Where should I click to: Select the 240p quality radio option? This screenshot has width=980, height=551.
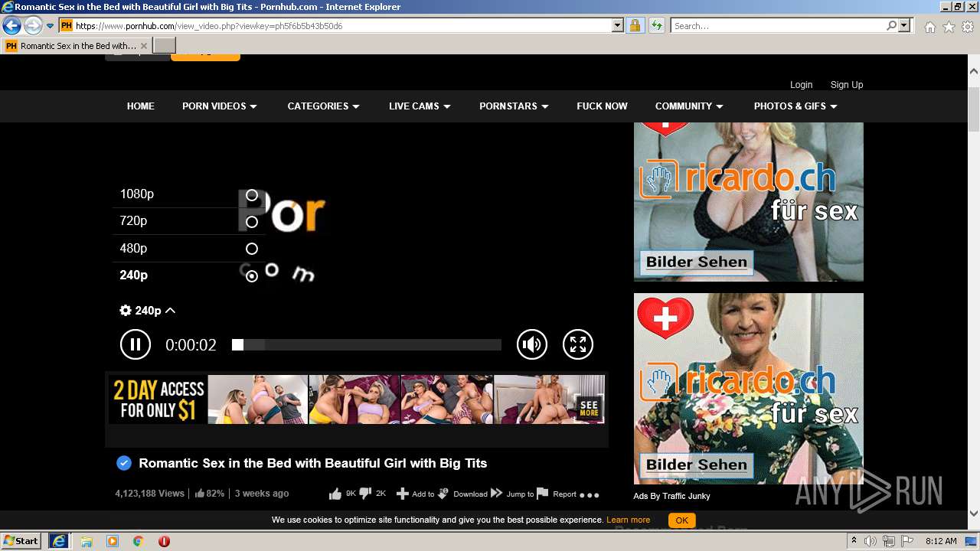252,276
